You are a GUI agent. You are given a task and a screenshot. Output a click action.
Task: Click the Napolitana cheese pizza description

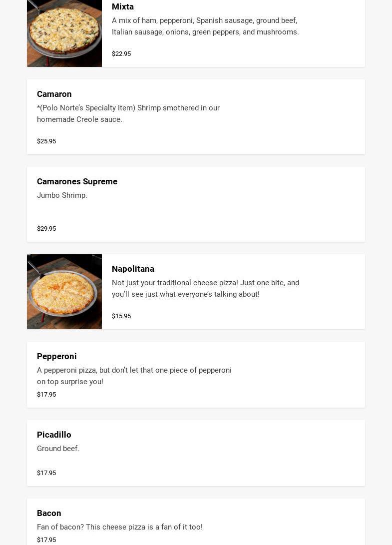tap(205, 288)
